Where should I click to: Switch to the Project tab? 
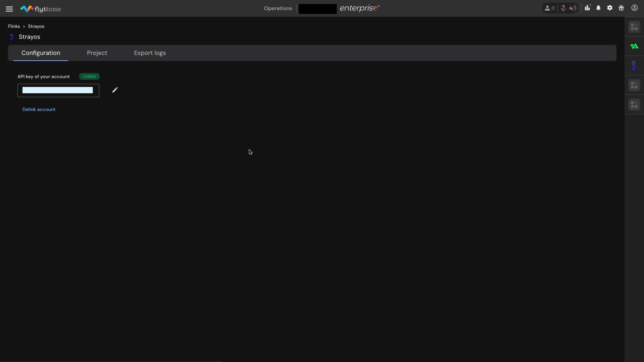[x=97, y=53]
